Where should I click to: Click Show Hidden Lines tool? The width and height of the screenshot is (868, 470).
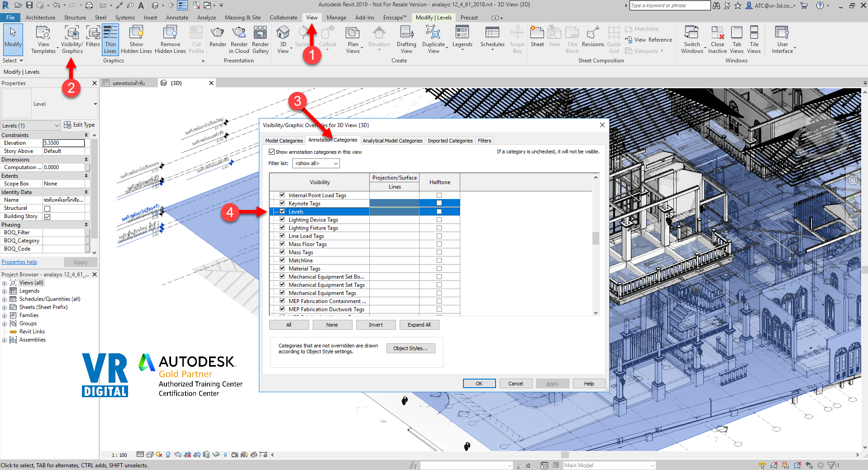[x=136, y=39]
